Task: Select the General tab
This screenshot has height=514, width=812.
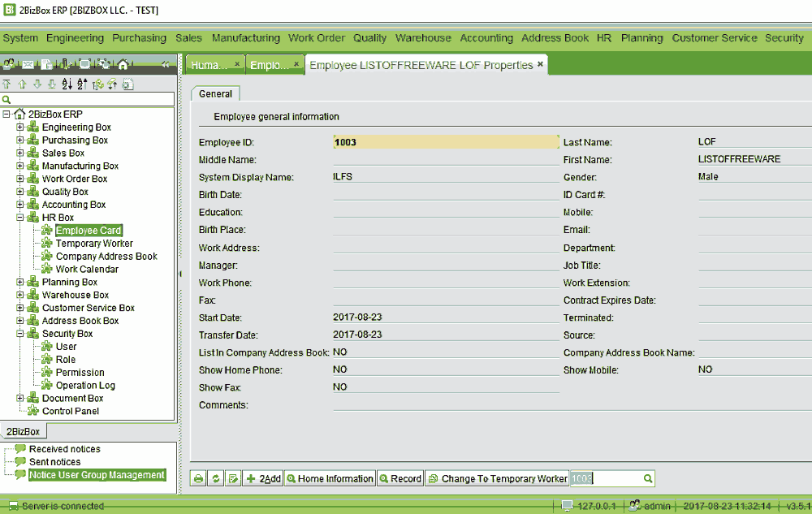Action: 215,93
